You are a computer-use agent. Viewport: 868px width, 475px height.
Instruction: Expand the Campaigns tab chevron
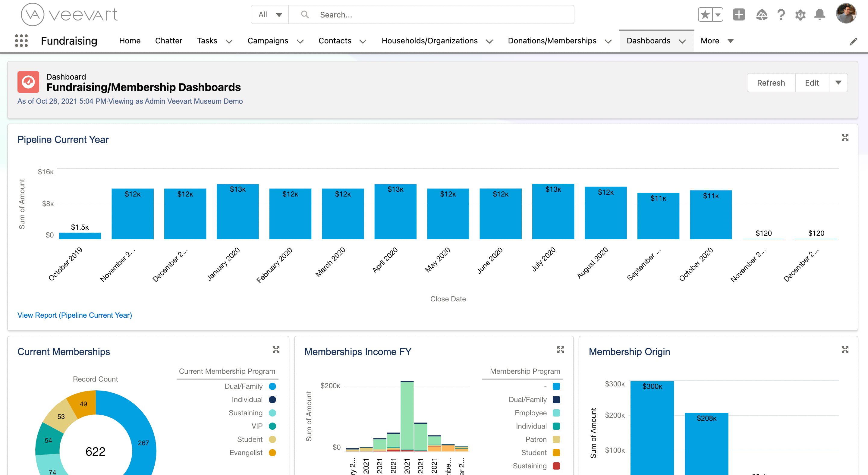tap(300, 41)
